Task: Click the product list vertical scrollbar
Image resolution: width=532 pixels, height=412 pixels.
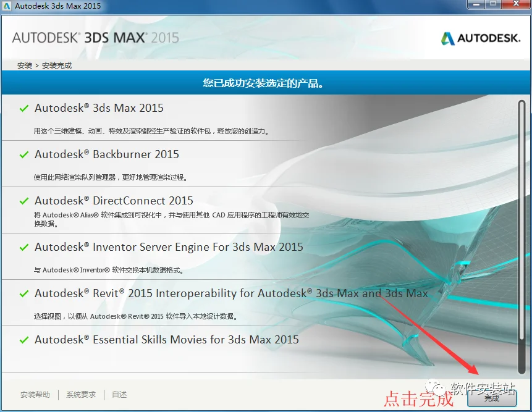Action: click(x=521, y=237)
